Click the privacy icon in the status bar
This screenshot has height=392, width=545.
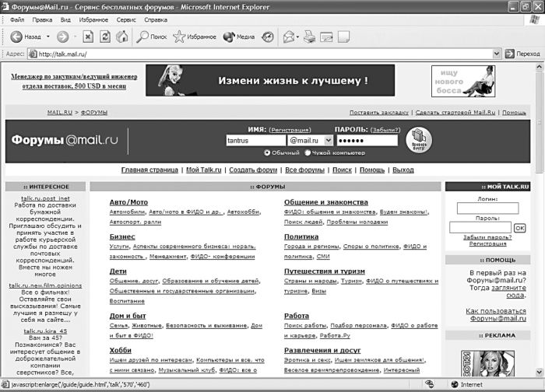430,384
